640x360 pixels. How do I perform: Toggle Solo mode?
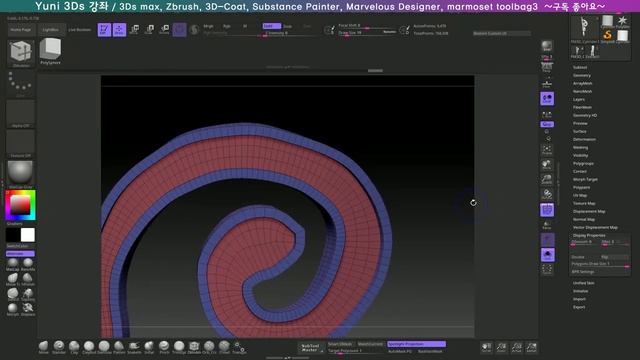(547, 255)
